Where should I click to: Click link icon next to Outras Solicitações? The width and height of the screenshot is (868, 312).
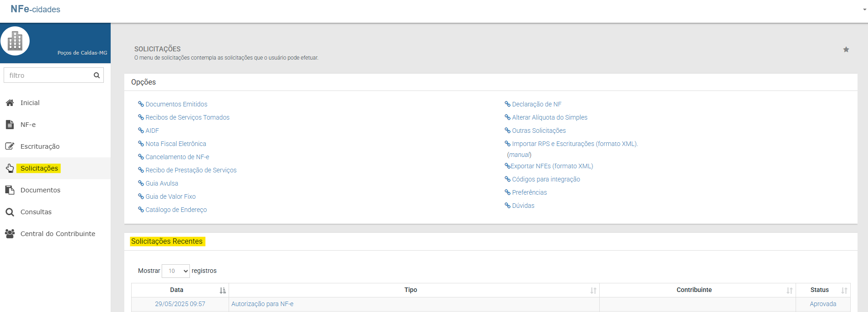tap(507, 131)
